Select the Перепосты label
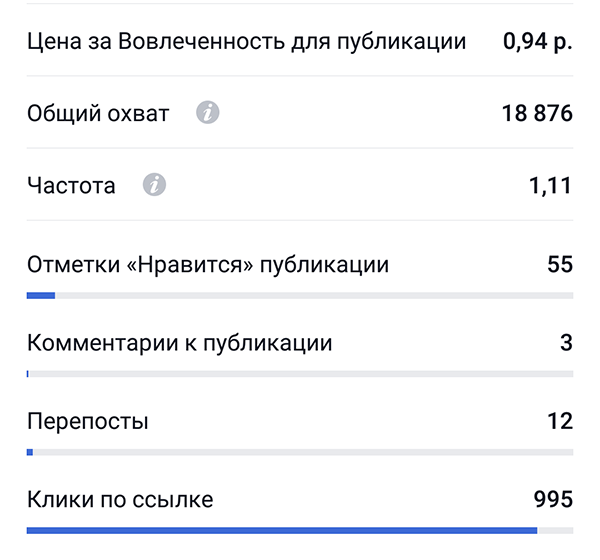 [88, 422]
